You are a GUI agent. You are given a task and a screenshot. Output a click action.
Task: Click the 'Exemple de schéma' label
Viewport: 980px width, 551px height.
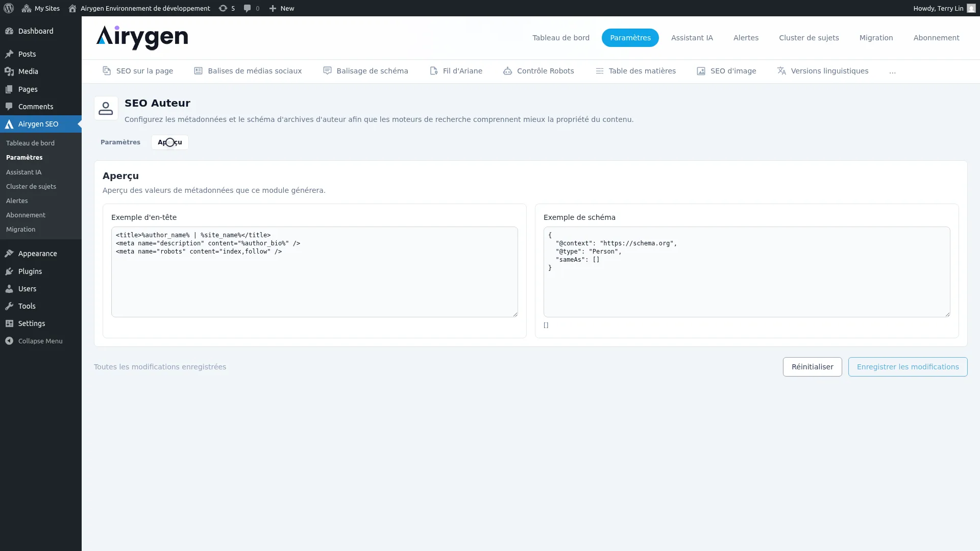click(x=579, y=217)
